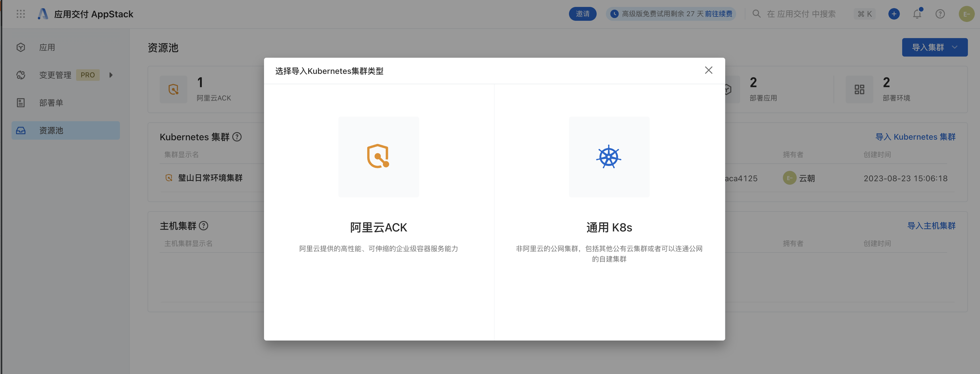Click the 资源池 inbox sidebar icon
The width and height of the screenshot is (980, 374).
pos(21,131)
